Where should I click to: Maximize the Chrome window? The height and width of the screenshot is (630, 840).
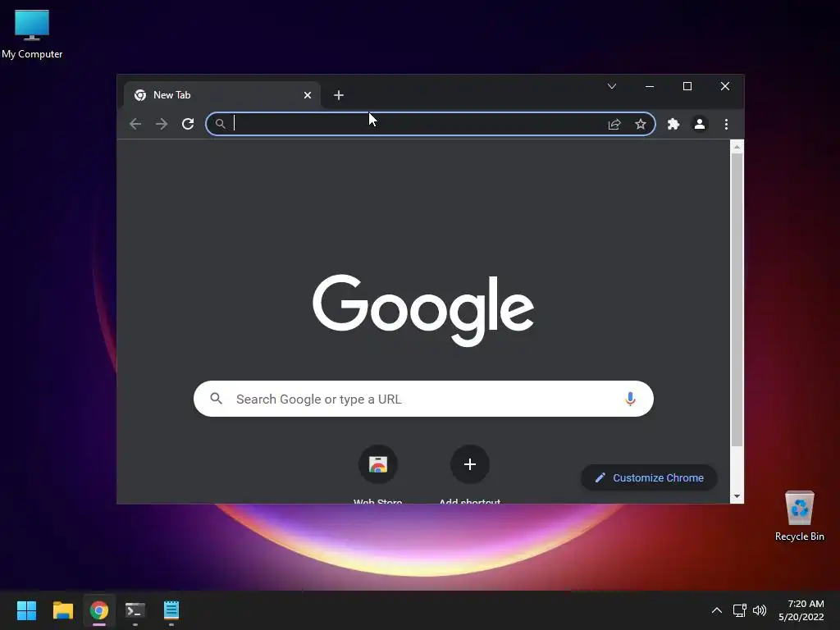tap(687, 86)
